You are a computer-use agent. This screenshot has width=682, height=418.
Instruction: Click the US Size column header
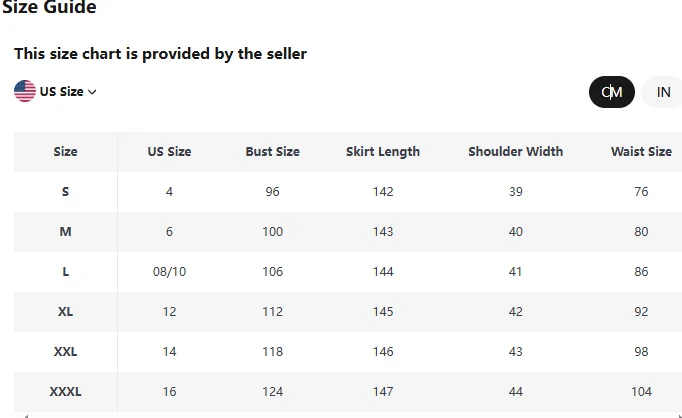click(x=169, y=151)
